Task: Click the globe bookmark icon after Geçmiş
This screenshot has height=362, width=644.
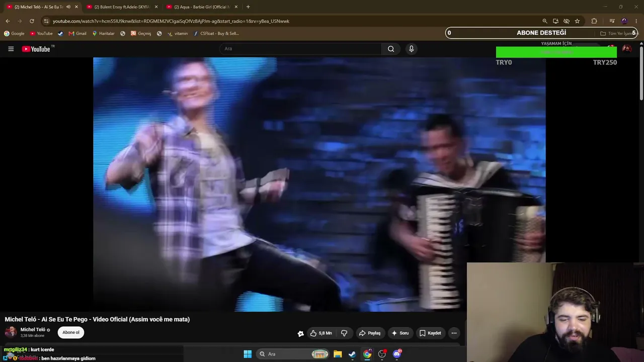Action: pos(159,34)
